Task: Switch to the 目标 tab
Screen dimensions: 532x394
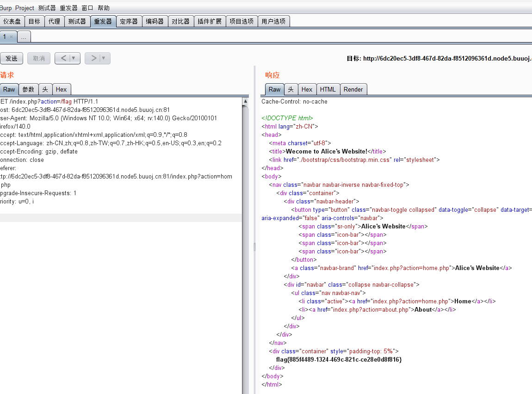Action: (x=34, y=21)
